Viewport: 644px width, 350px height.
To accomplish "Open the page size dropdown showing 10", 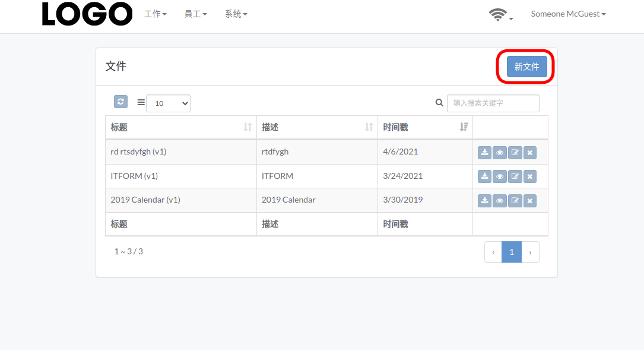I will click(169, 103).
